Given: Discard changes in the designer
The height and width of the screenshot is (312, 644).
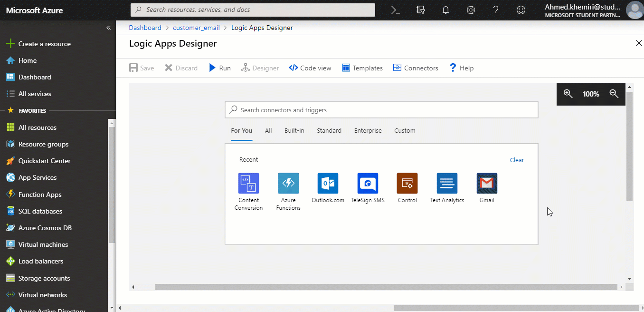Looking at the screenshot, I should 181,68.
